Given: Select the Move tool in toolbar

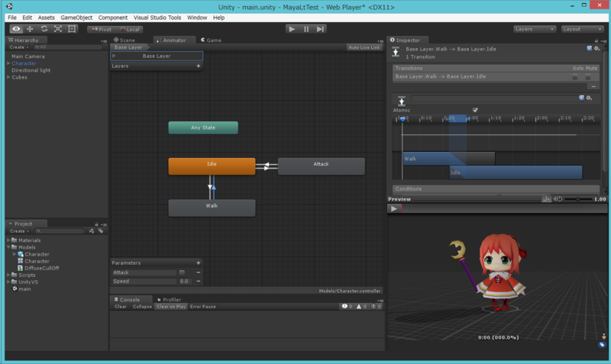Looking at the screenshot, I should point(30,29).
